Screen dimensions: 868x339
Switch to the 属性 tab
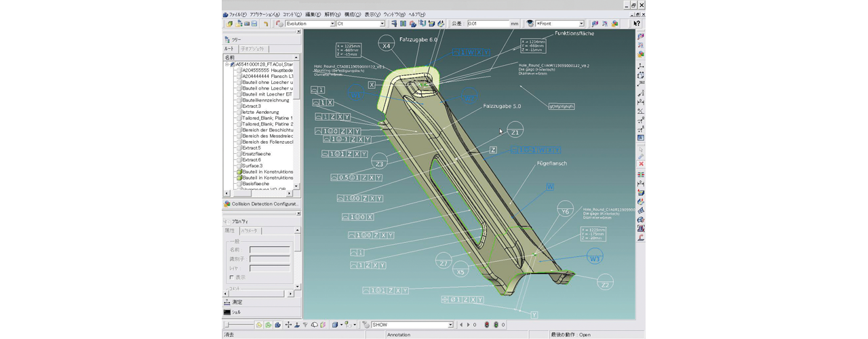230,231
